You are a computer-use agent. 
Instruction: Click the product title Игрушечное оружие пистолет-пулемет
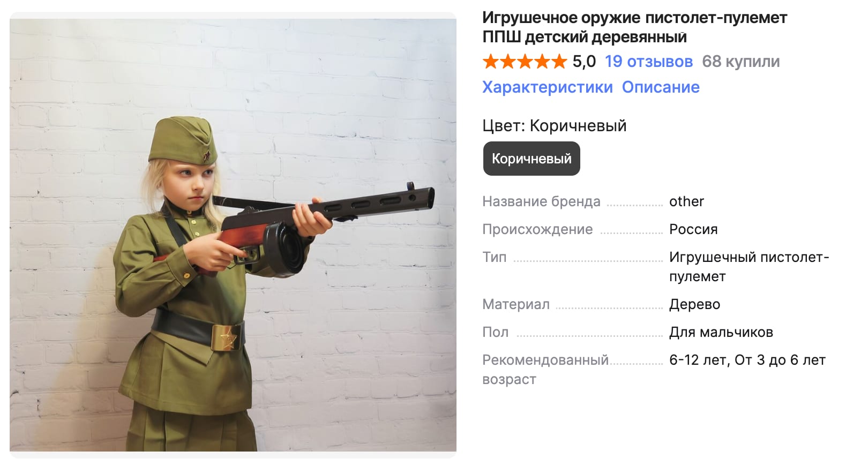[635, 18]
